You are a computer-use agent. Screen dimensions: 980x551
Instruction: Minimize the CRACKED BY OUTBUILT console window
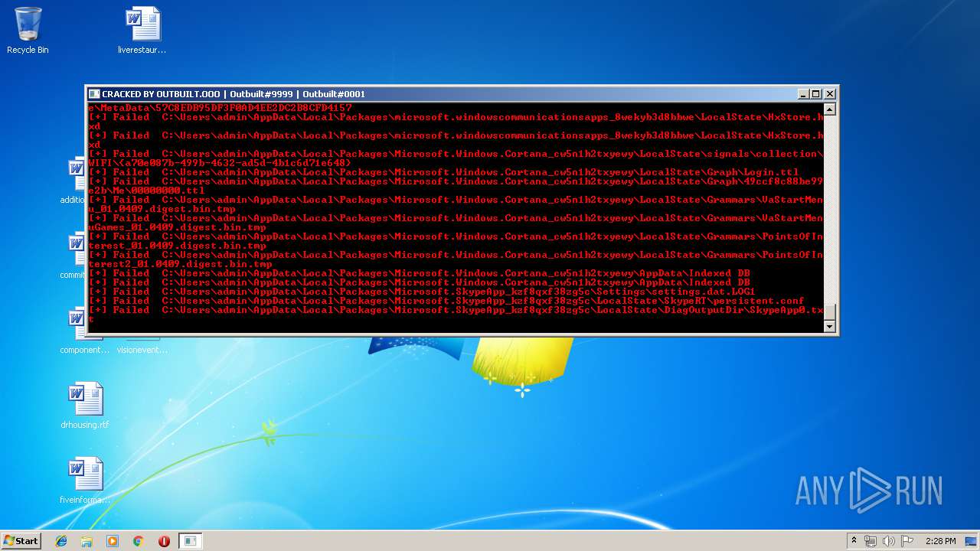803,94
